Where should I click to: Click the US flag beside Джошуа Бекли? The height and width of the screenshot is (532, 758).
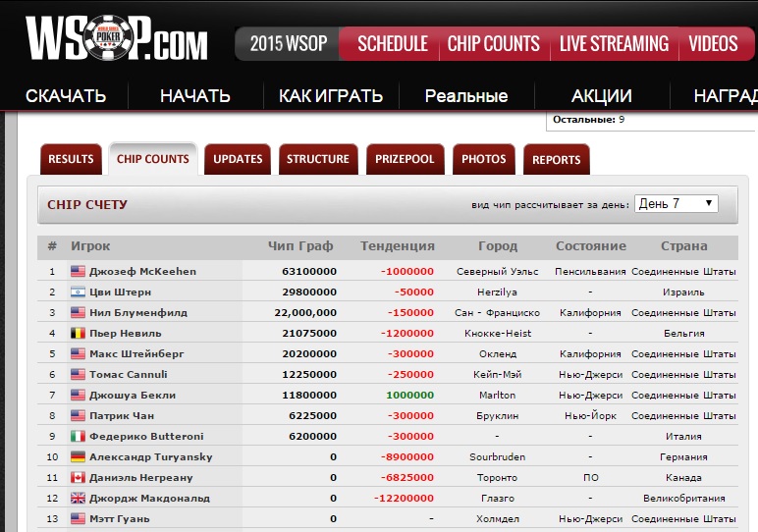[78, 395]
